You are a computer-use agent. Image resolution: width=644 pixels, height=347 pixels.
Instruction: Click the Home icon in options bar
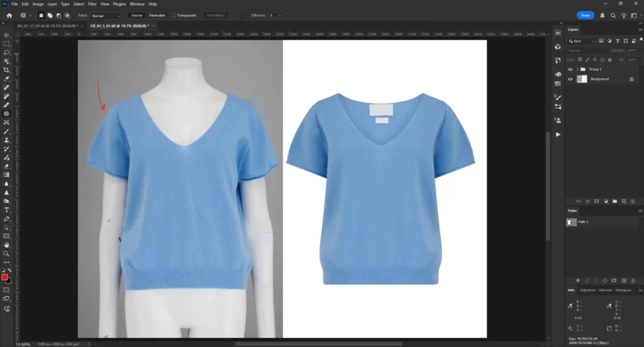[x=9, y=15]
